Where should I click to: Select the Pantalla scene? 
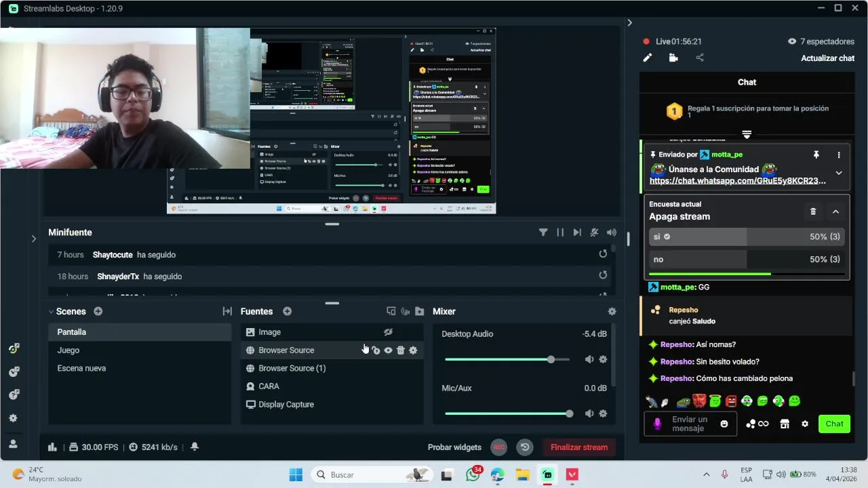(x=140, y=332)
